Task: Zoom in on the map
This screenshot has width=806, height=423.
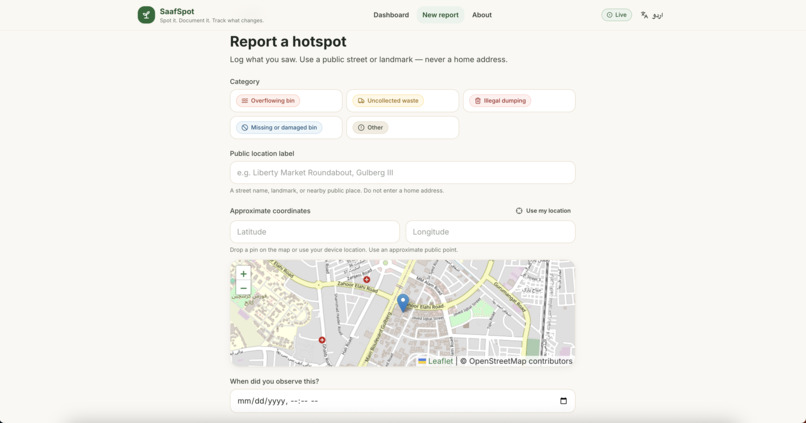Action: [244, 274]
